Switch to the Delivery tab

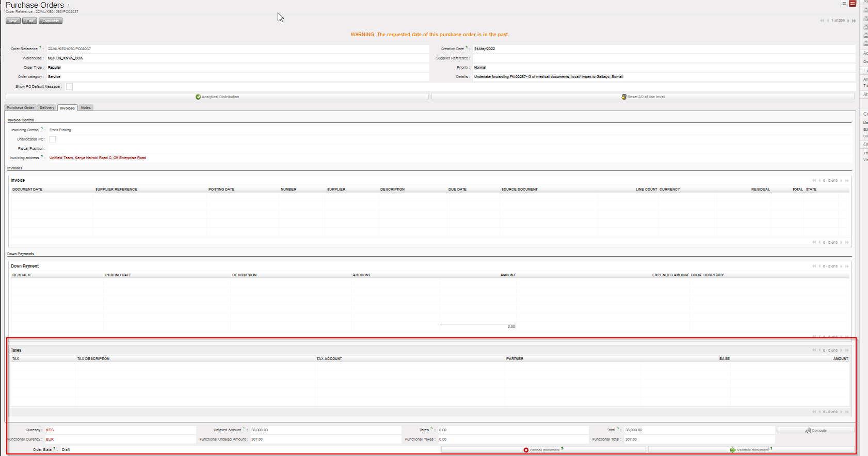click(47, 108)
